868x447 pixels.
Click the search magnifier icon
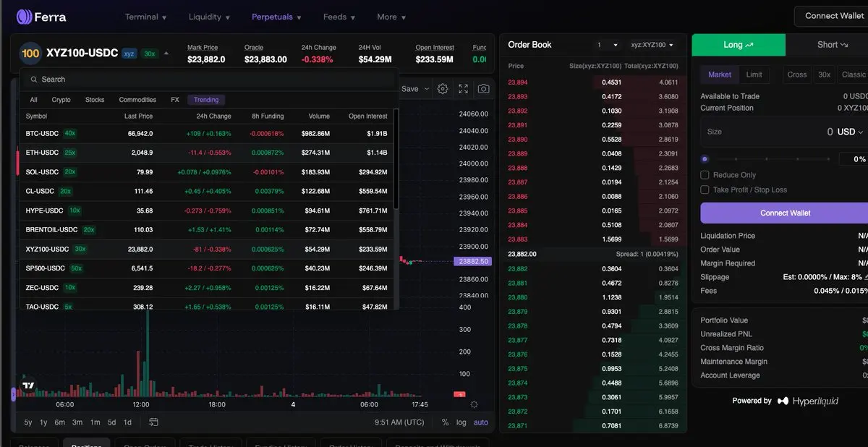tap(33, 80)
